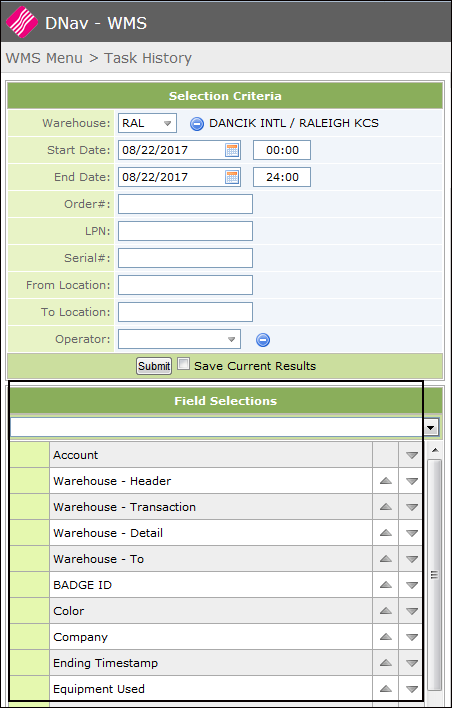Click the start time 00:00 field

point(282,150)
